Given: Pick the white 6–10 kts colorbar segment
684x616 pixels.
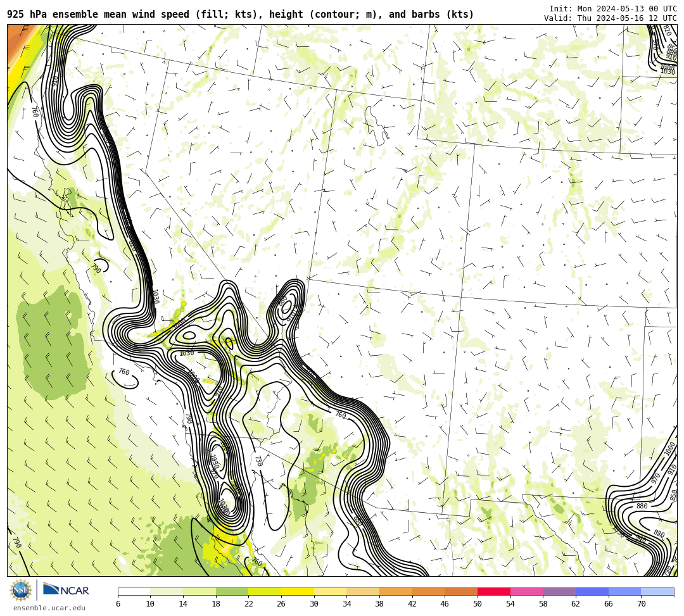Looking at the screenshot, I should pyautogui.click(x=134, y=591).
